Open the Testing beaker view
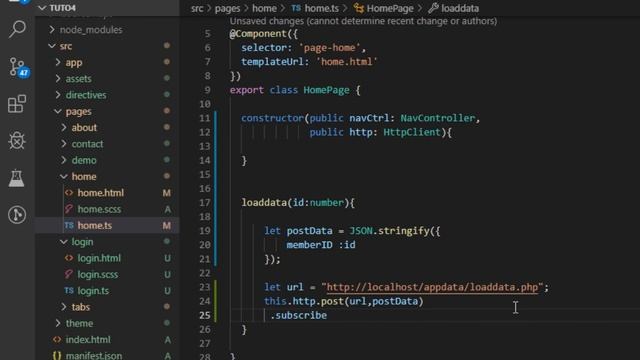 pos(17,178)
